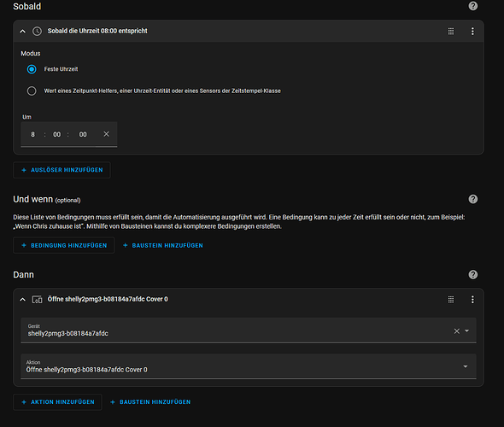Collapse the Sobald die Uhrzeit trigger card

22,31
